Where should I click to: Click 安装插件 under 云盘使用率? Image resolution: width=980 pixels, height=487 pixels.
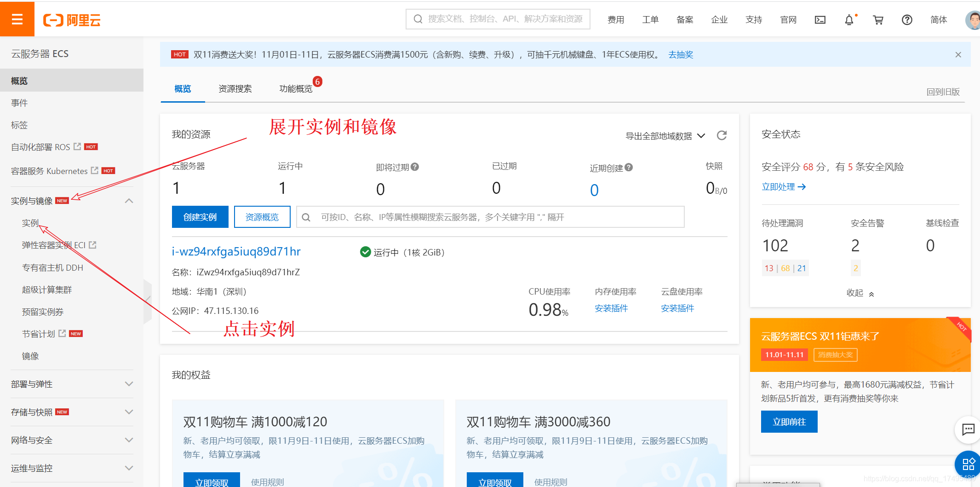[677, 308]
